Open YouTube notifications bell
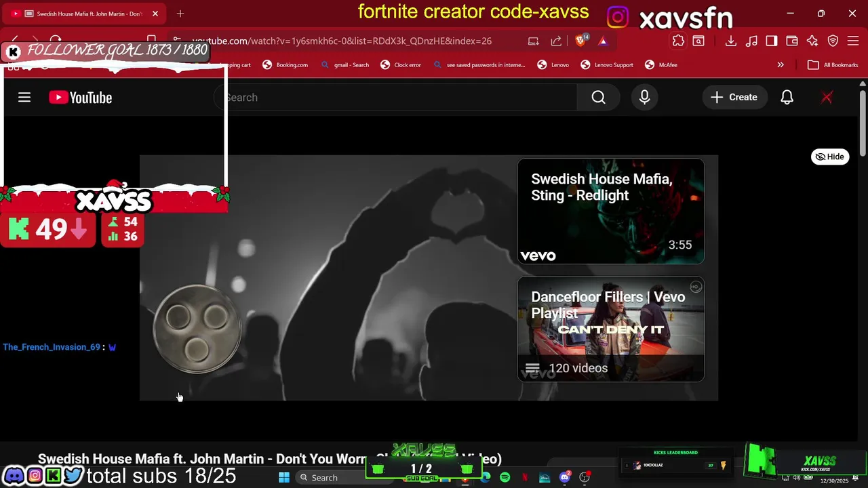The height and width of the screenshot is (488, 868). point(787,98)
